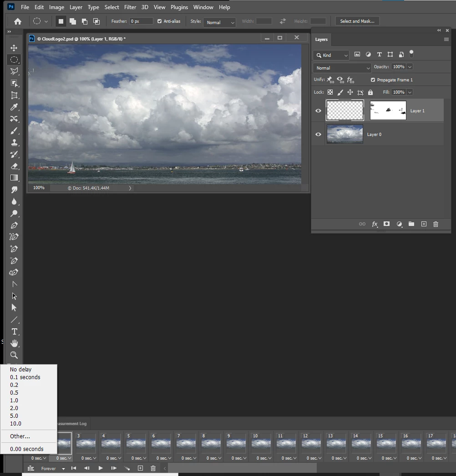This screenshot has width=456, height=476.
Task: Click Select and Mask button
Action: pos(357,21)
